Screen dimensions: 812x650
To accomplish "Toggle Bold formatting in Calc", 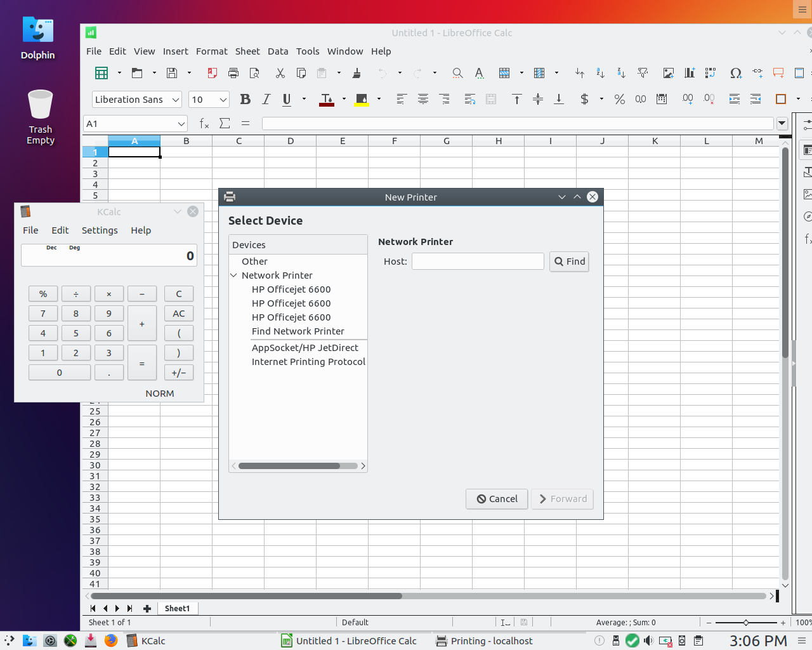I will (x=246, y=99).
